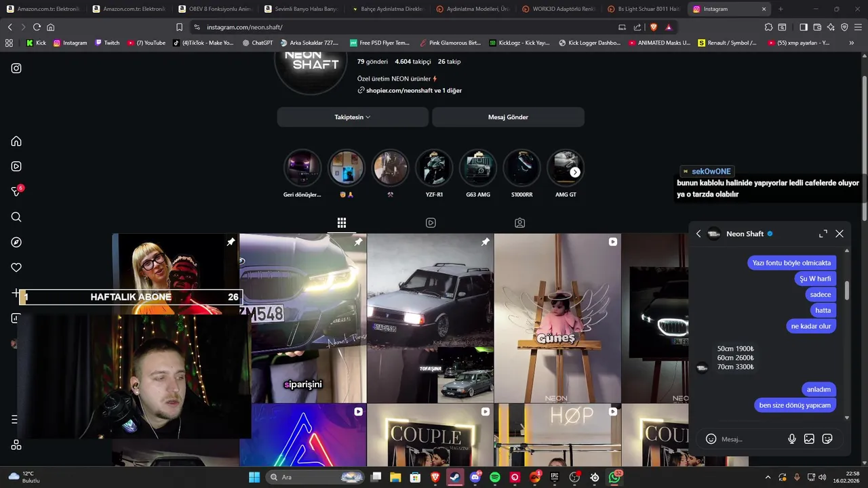
Task: Go to the browser home page
Action: coord(50,27)
